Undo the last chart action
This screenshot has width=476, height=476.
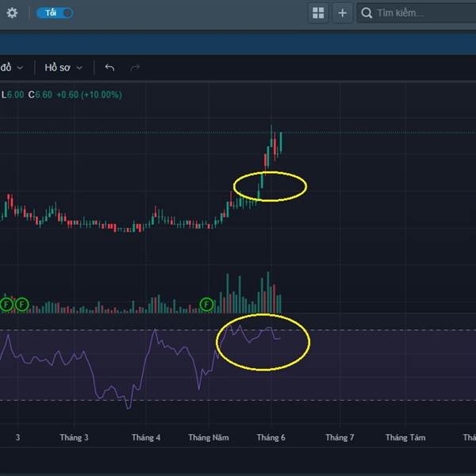click(109, 67)
